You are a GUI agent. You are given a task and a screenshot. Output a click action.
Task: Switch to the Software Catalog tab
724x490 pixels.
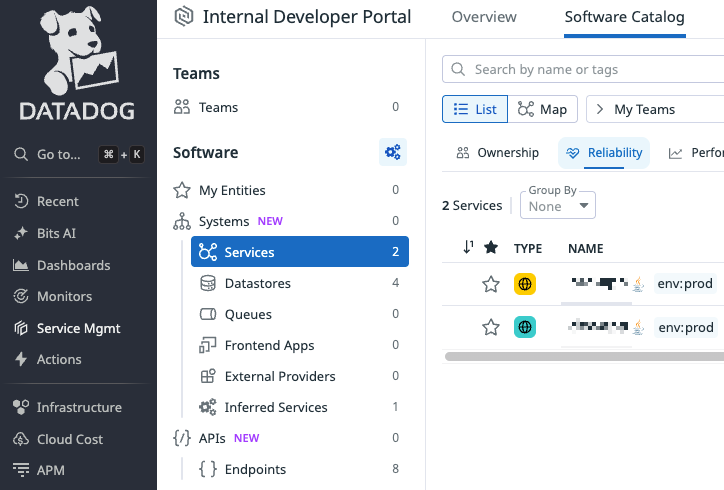click(624, 17)
